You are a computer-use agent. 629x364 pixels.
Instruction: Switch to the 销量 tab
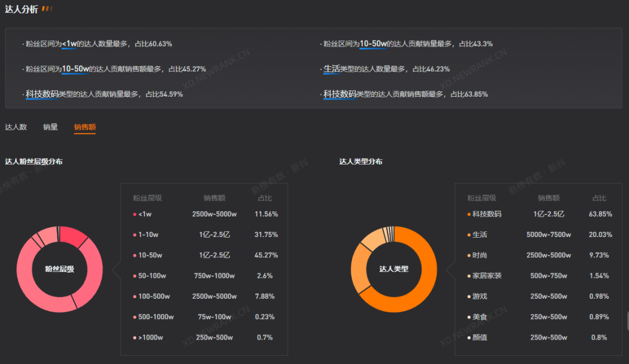tap(51, 127)
